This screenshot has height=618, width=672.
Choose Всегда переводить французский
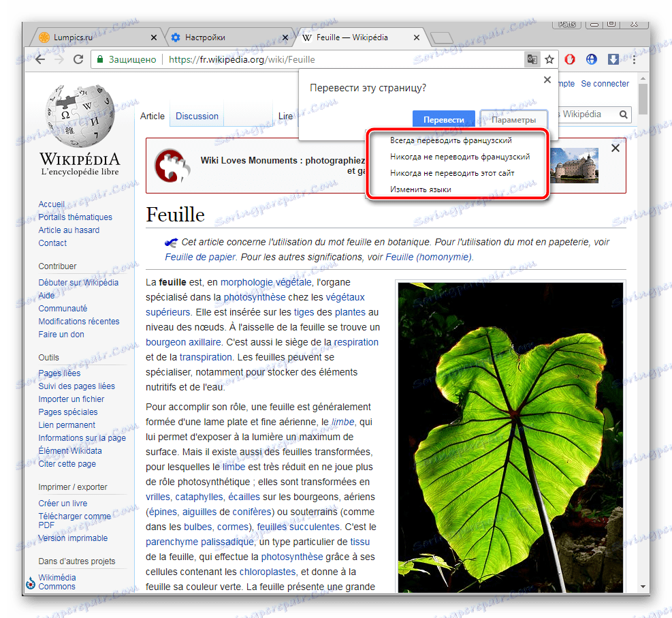pos(451,140)
